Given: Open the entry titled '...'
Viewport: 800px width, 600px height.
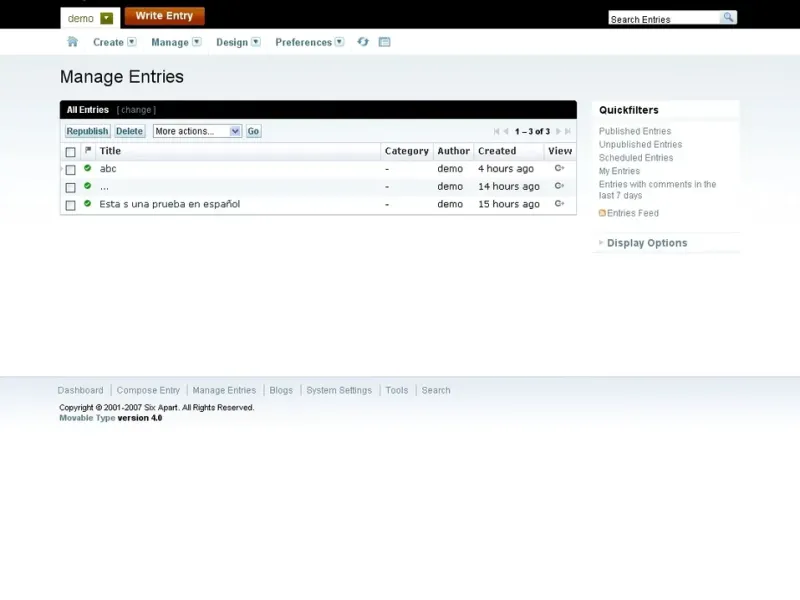Looking at the screenshot, I should [104, 187].
